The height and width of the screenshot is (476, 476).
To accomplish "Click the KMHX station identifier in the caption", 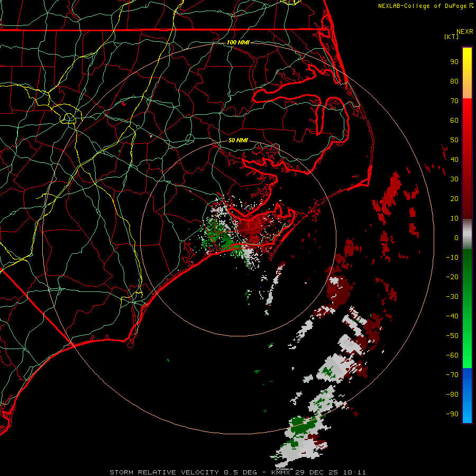I will click(x=280, y=472).
